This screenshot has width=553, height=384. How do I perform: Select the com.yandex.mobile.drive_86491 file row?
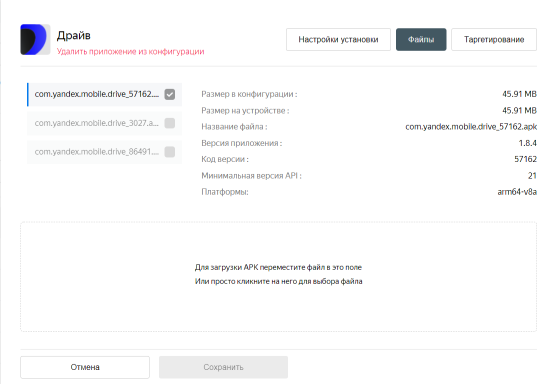pyautogui.click(x=104, y=152)
